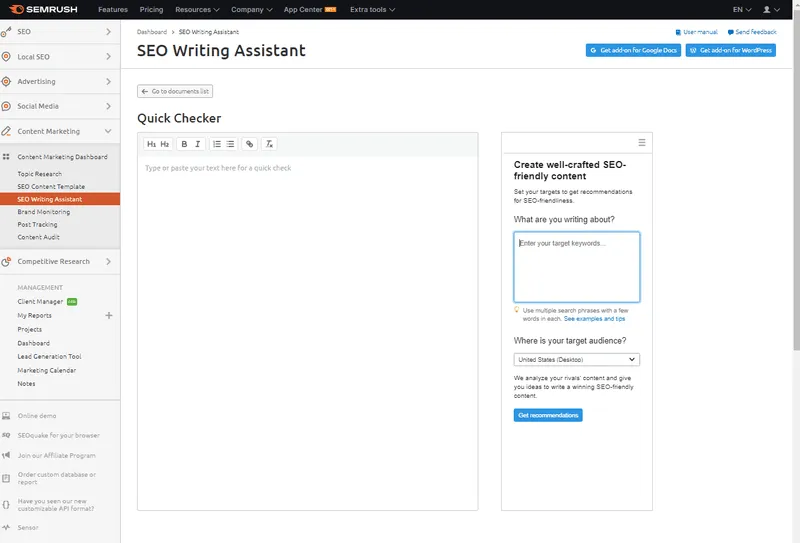Open the recommendations panel hamburger menu

click(x=642, y=142)
